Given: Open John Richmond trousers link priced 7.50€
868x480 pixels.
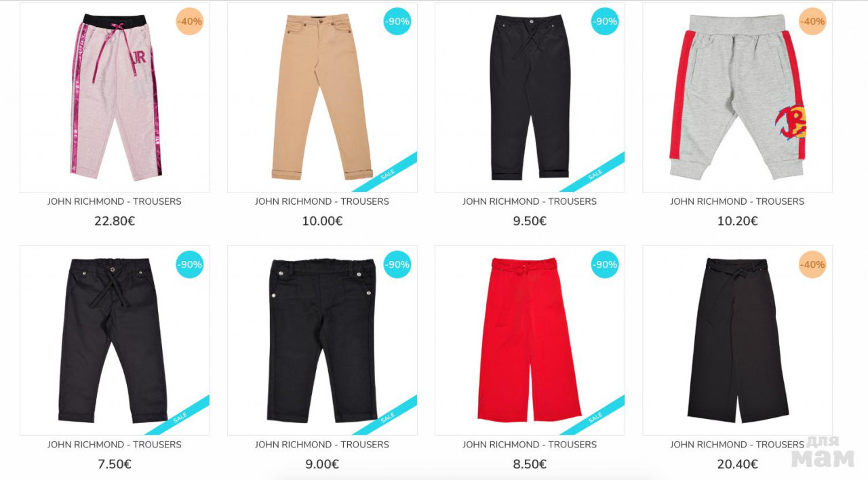Looking at the screenshot, I should [x=115, y=445].
